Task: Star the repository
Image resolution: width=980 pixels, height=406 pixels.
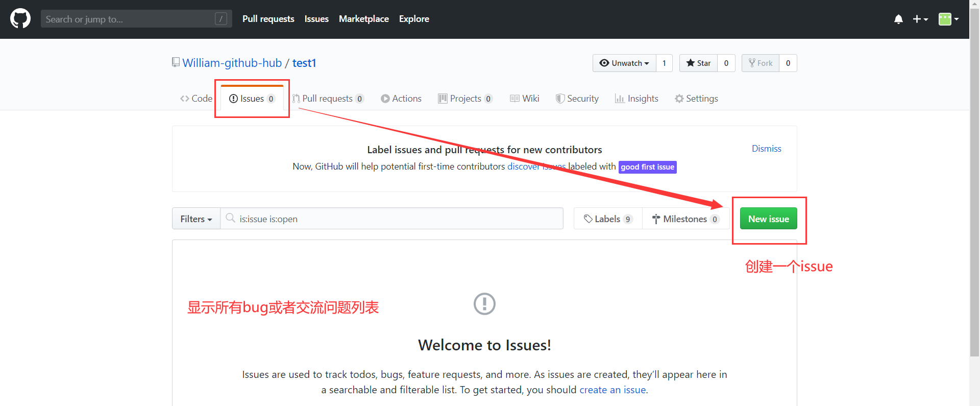Action: click(698, 63)
